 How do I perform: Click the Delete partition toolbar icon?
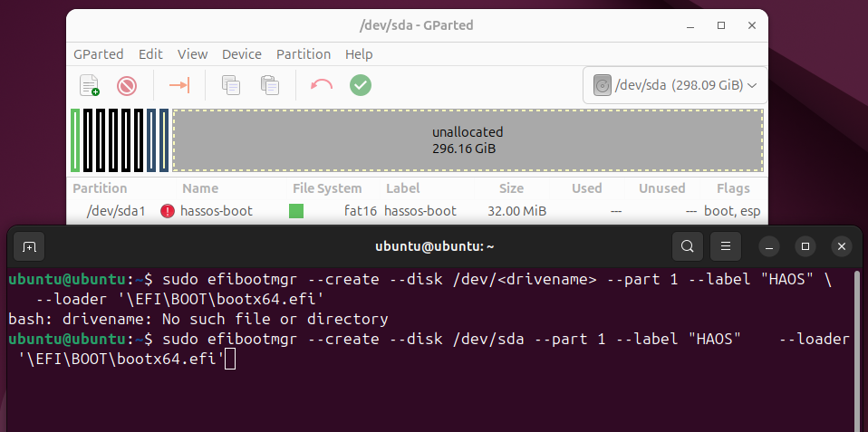click(127, 85)
